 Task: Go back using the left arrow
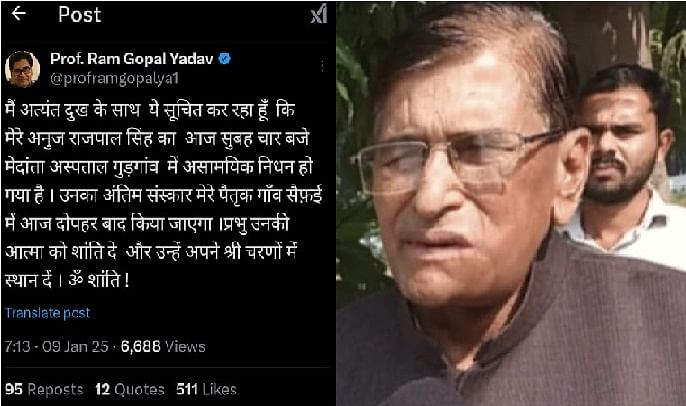(x=18, y=14)
